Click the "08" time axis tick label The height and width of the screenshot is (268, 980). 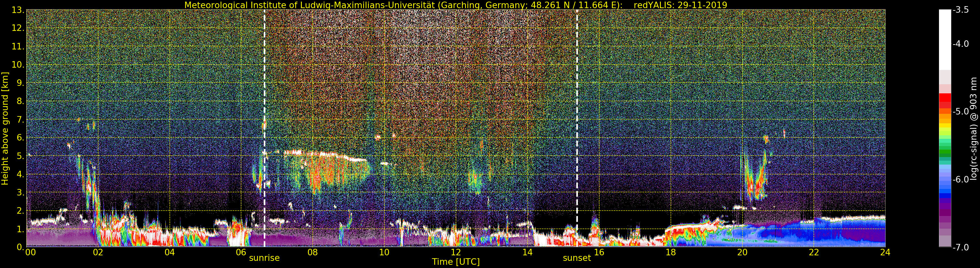(313, 252)
